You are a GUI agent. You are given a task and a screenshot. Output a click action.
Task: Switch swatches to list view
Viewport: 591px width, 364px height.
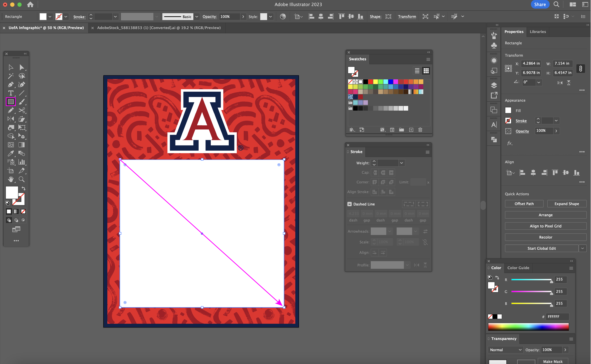[417, 71]
